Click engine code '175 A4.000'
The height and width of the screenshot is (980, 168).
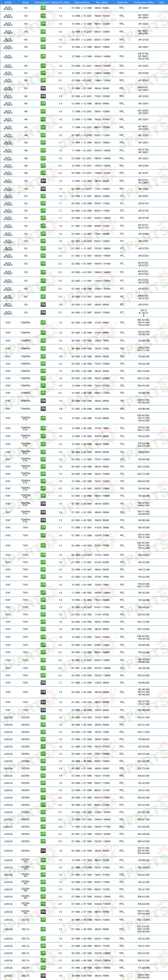144,968
